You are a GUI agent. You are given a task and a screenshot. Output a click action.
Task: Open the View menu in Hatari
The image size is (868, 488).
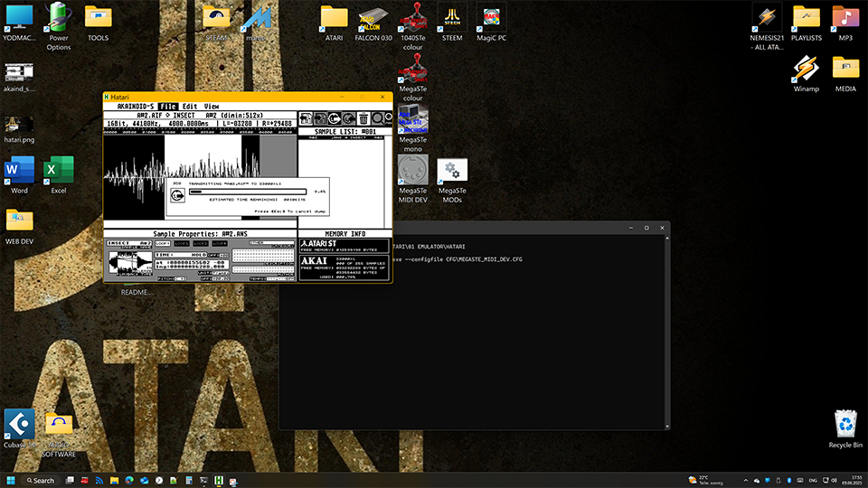212,107
